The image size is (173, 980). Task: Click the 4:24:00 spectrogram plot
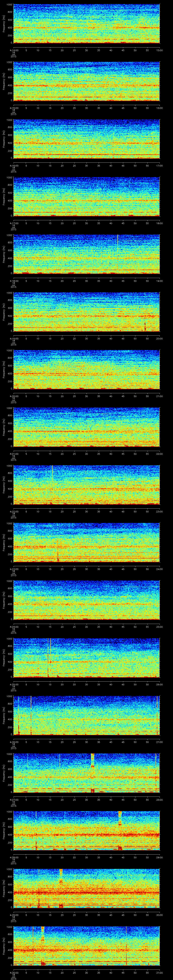point(87,600)
